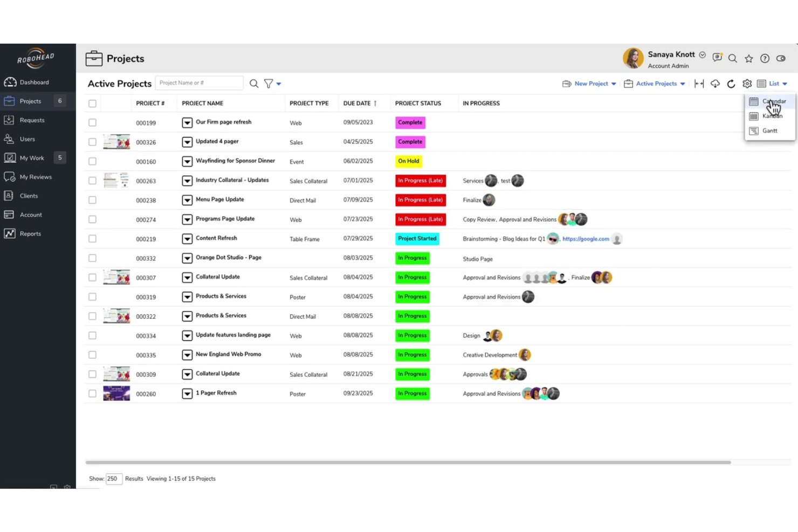Image resolution: width=798 pixels, height=532 pixels.
Task: Open the Clients section
Action: 28,196
